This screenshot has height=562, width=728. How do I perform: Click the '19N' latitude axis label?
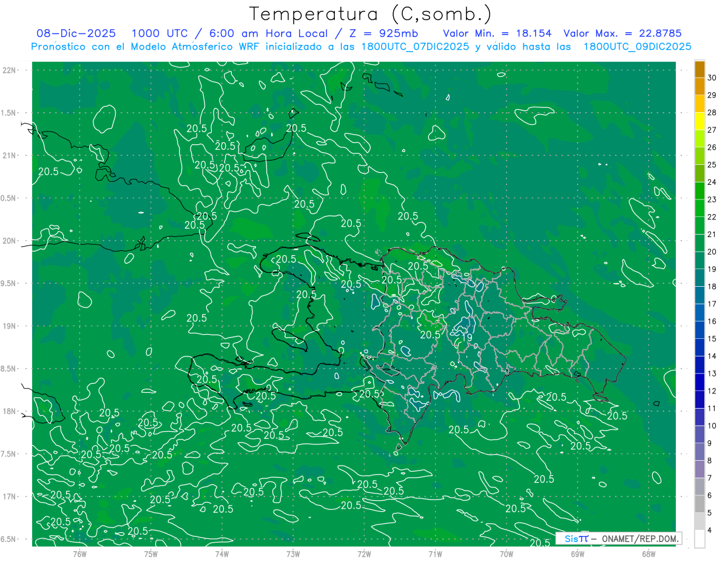(8, 326)
